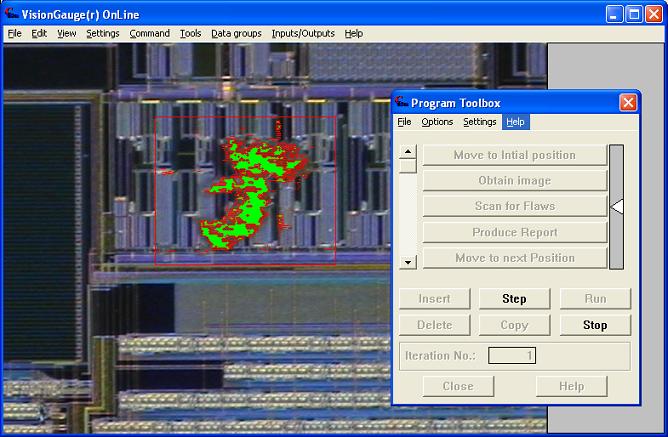
Task: Open Settings menu in Program Toolbox
Action: (x=480, y=122)
